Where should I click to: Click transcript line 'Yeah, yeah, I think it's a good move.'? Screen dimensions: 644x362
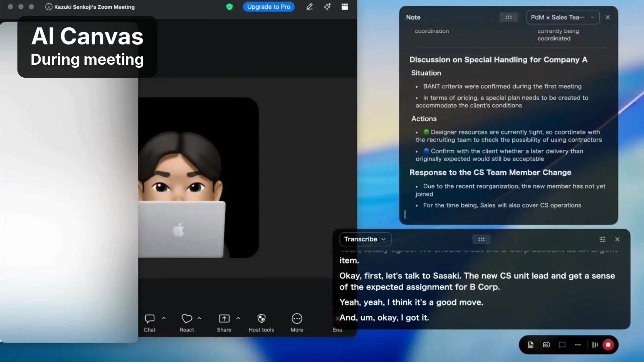[x=411, y=302]
